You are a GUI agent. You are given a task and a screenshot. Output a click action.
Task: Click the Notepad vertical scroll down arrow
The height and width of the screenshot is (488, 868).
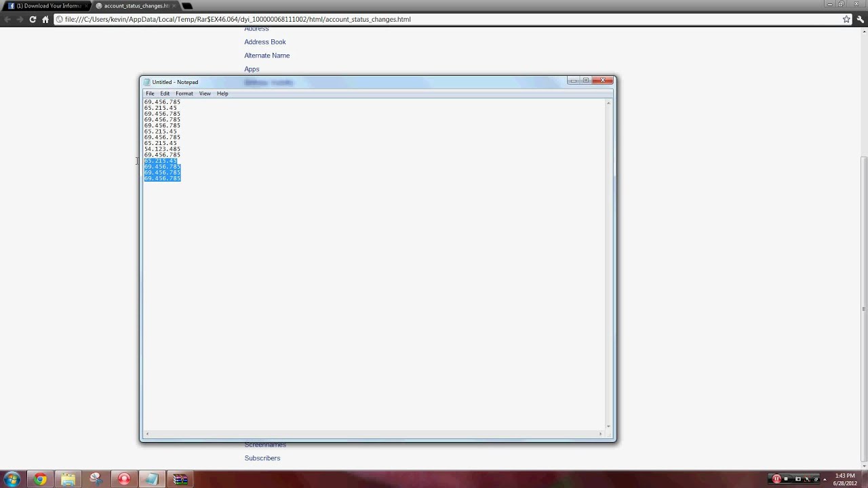tap(608, 427)
